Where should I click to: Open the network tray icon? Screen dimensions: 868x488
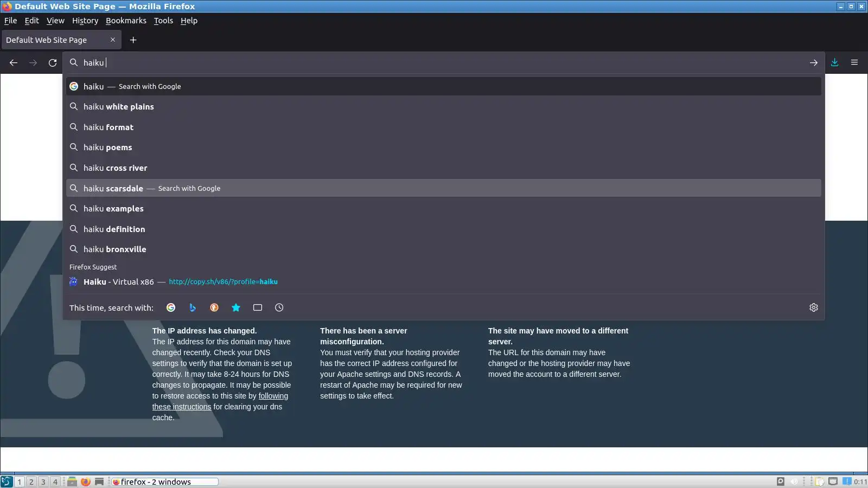pyautogui.click(x=833, y=481)
